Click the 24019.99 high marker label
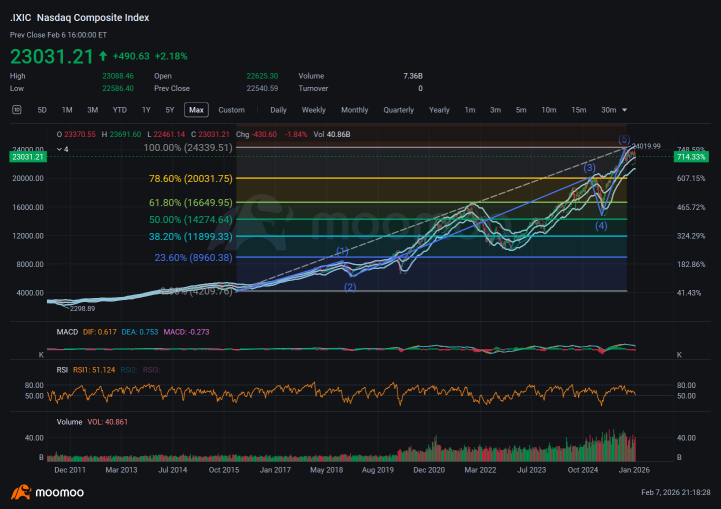 point(647,146)
